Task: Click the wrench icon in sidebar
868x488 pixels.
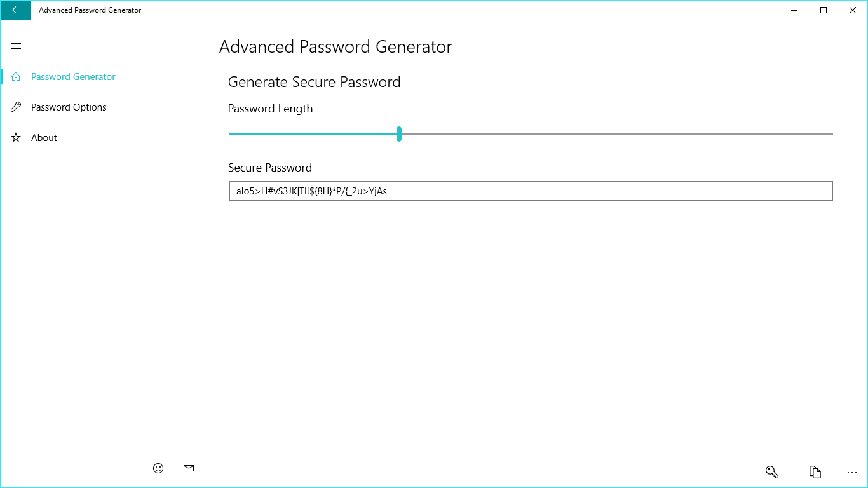Action: (17, 107)
